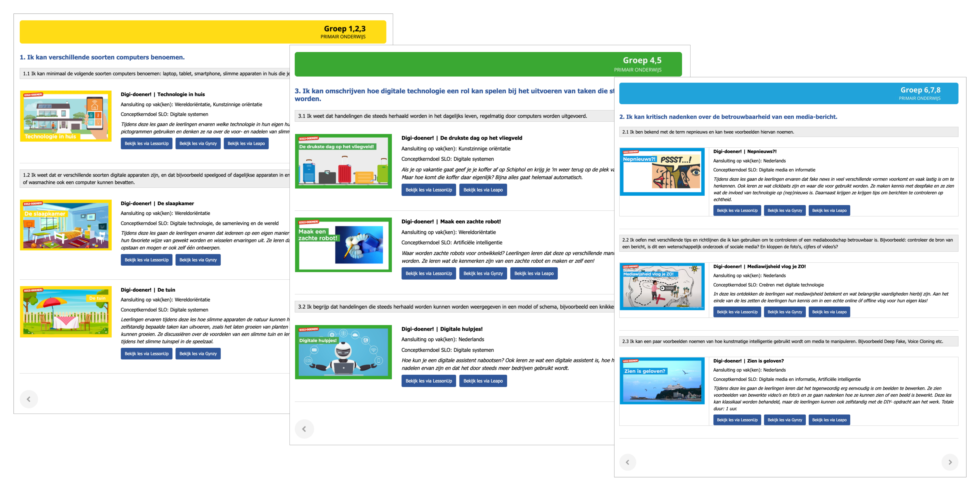Select the green Groep 4,5 header
980x490 pixels.
click(488, 64)
